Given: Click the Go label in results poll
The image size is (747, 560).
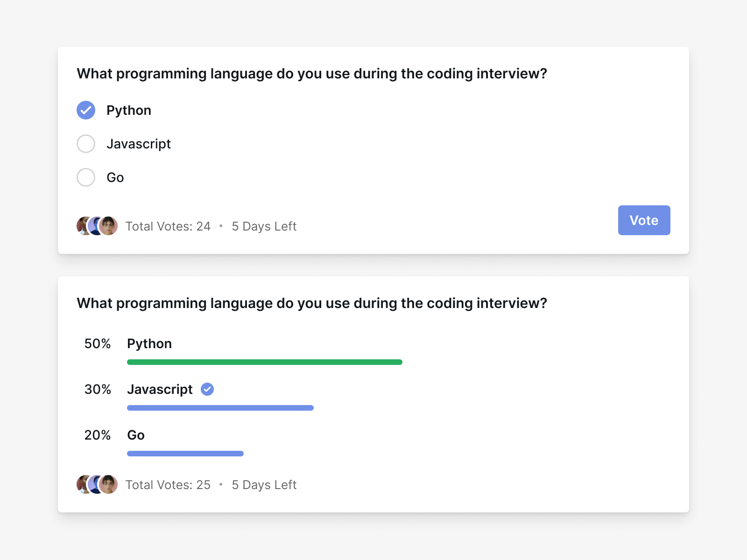Looking at the screenshot, I should tap(136, 435).
